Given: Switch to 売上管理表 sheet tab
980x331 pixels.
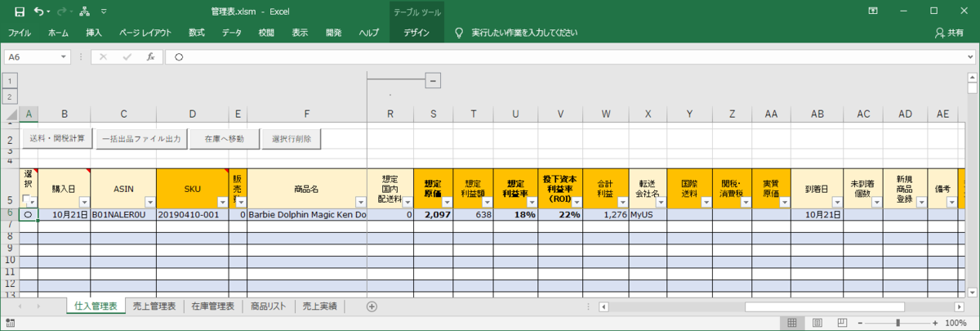Looking at the screenshot, I should pyautogui.click(x=154, y=306).
